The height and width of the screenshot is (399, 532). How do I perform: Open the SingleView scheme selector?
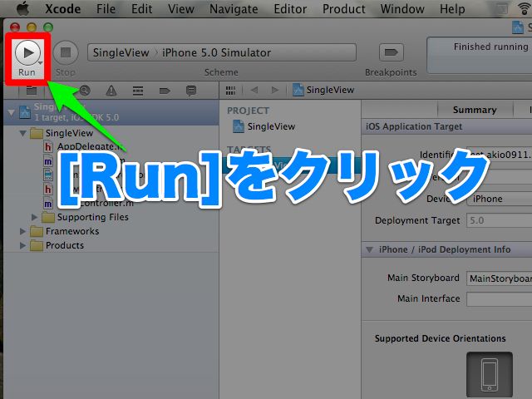pyautogui.click(x=121, y=52)
